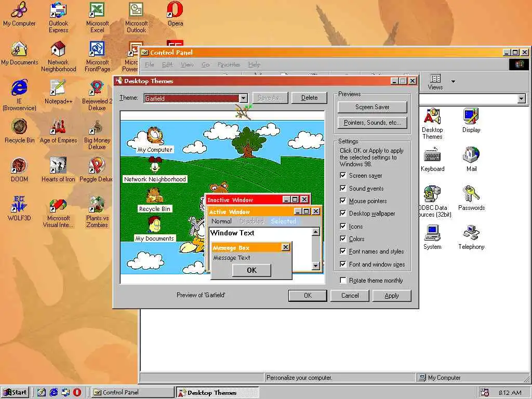Open Mail icon in Control Panel
The height and width of the screenshot is (399, 532).
tap(471, 159)
